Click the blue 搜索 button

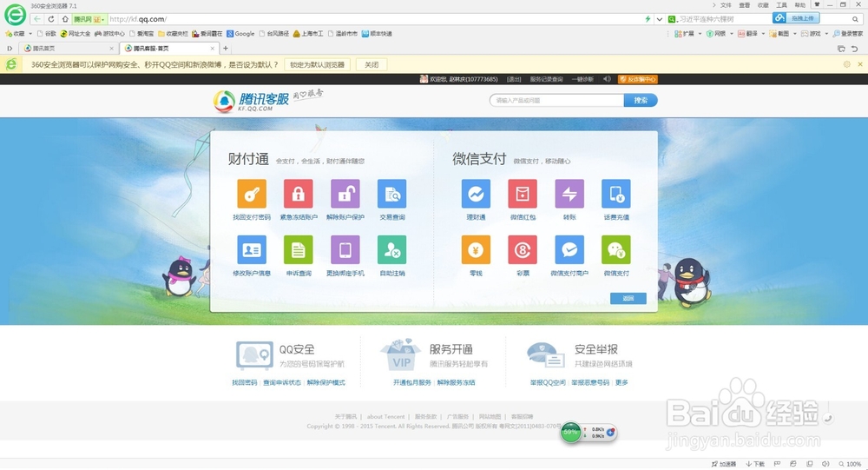click(641, 100)
